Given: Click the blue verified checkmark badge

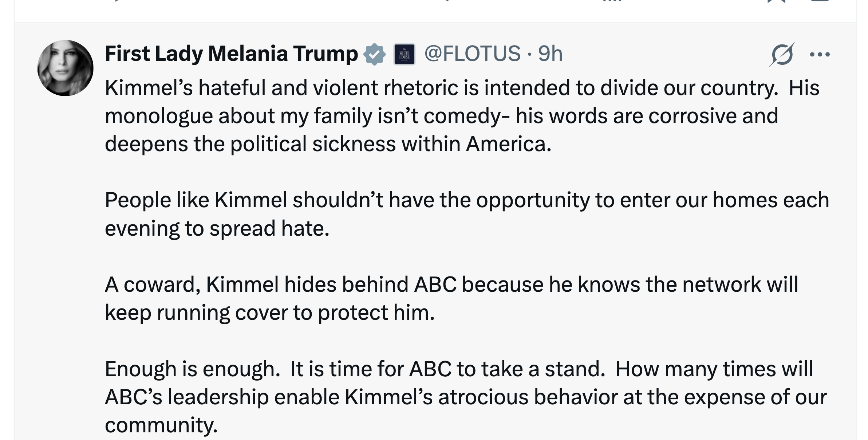Looking at the screenshot, I should [375, 54].
